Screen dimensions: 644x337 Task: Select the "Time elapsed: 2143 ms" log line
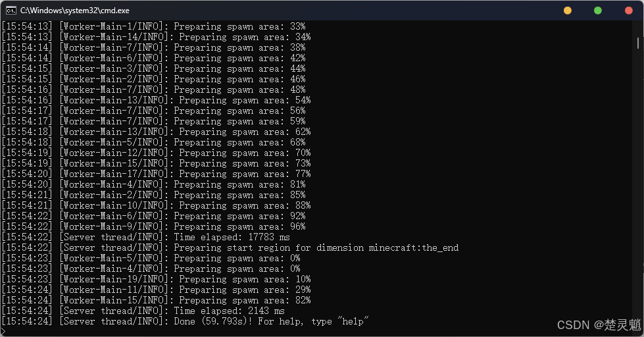click(143, 311)
